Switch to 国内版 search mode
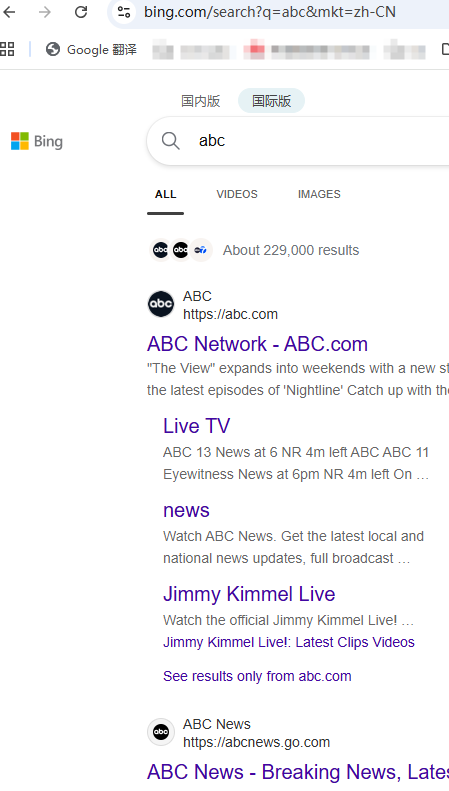Image resolution: width=449 pixels, height=791 pixels. (201, 101)
